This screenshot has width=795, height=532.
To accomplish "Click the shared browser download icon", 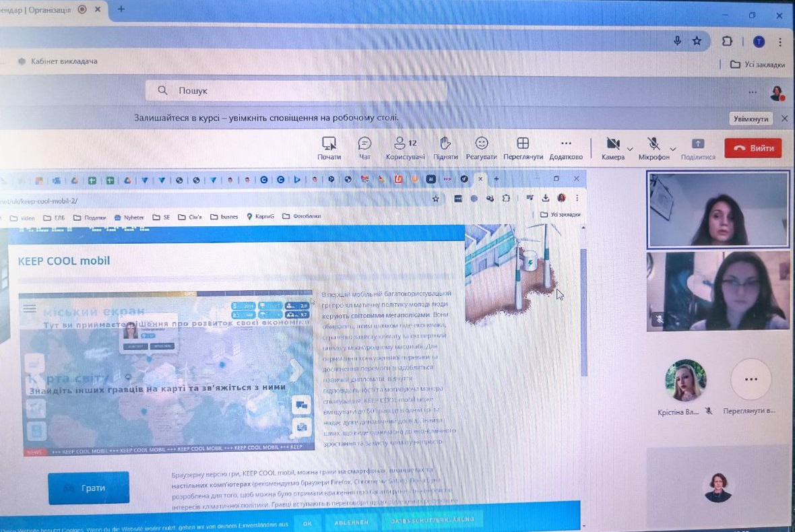I will (x=546, y=197).
